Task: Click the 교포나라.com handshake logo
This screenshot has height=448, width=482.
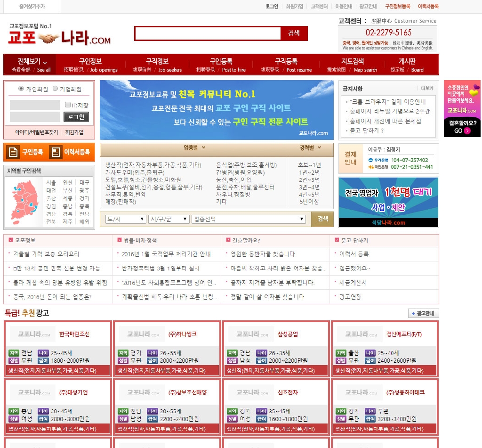Action: [60, 37]
